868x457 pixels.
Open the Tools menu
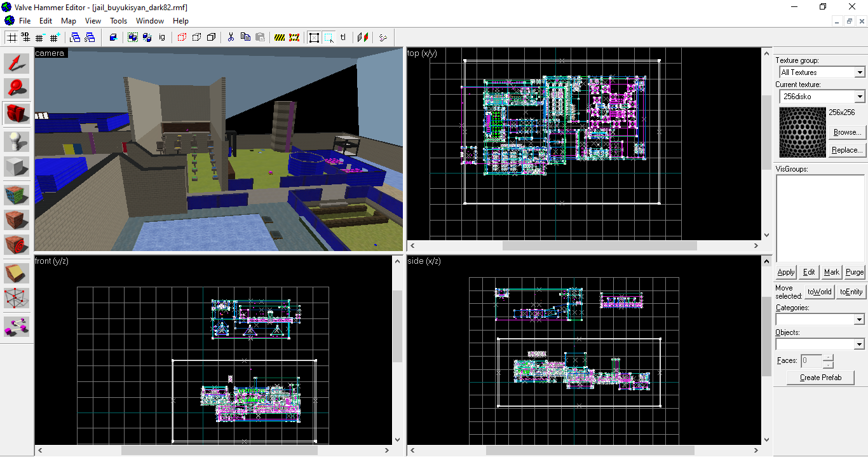tap(118, 21)
